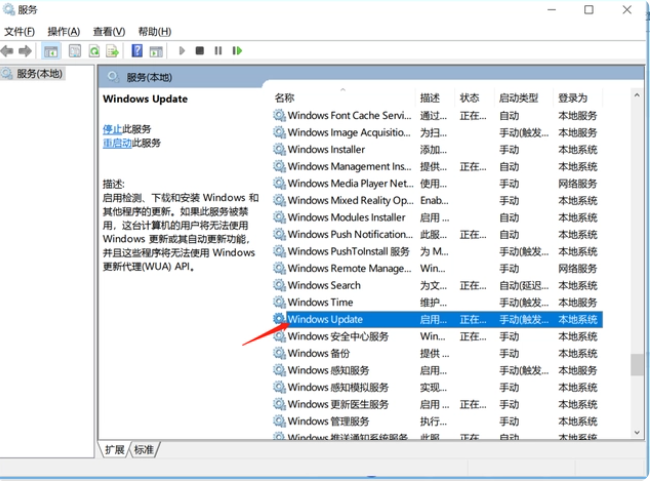The image size is (651, 481).
Task: Select the Windows Time service name
Action: [x=321, y=302]
